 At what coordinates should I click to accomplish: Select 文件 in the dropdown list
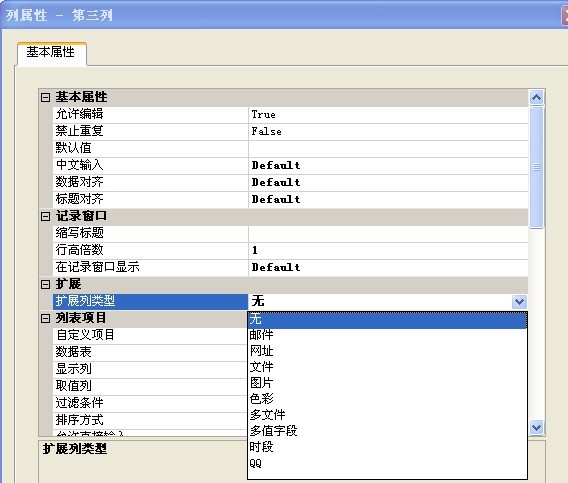pos(387,366)
